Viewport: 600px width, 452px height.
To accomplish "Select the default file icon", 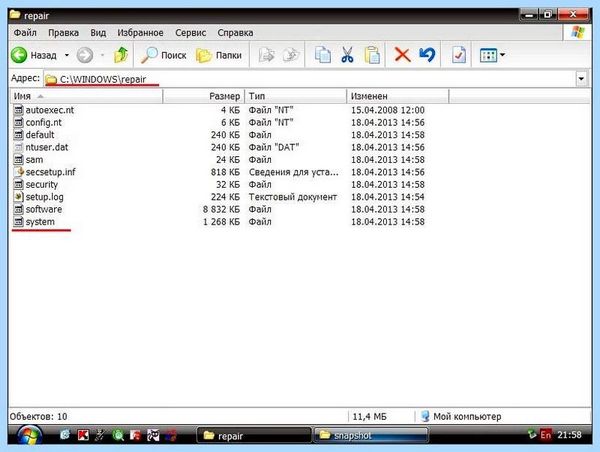I will point(18,135).
